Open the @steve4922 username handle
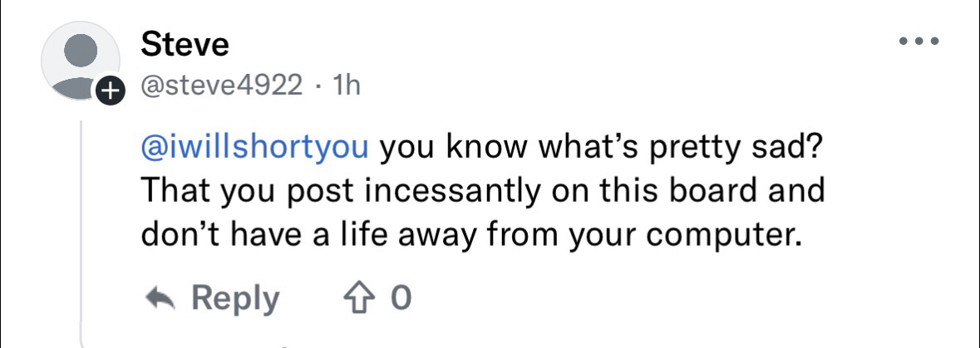 coord(222,86)
